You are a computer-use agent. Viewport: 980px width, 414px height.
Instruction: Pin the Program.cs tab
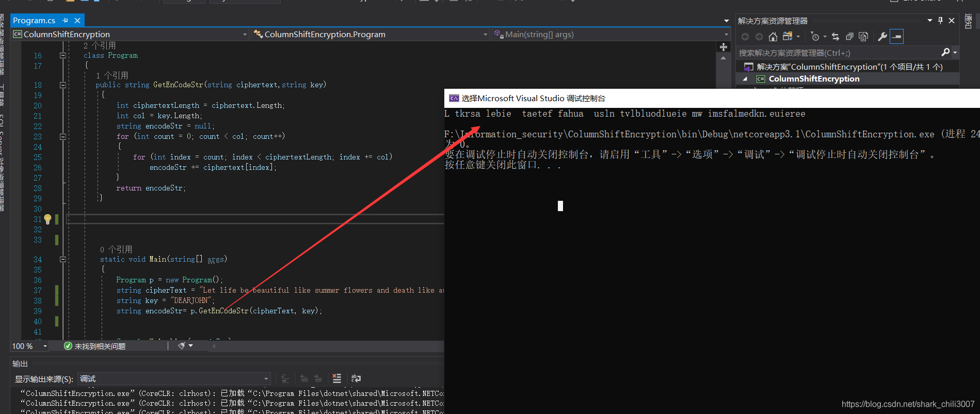tap(66, 20)
